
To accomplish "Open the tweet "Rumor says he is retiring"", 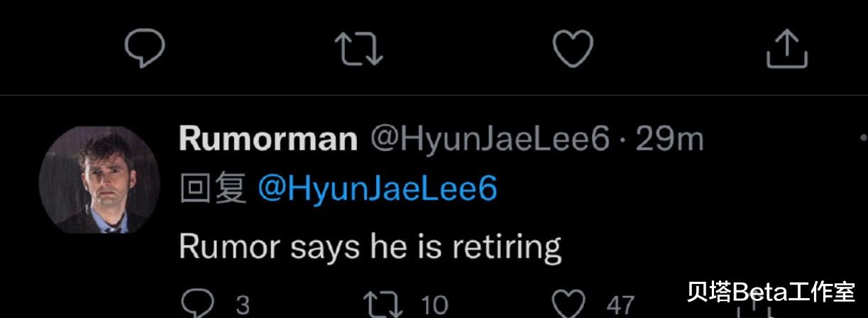I will pyautogui.click(x=370, y=246).
